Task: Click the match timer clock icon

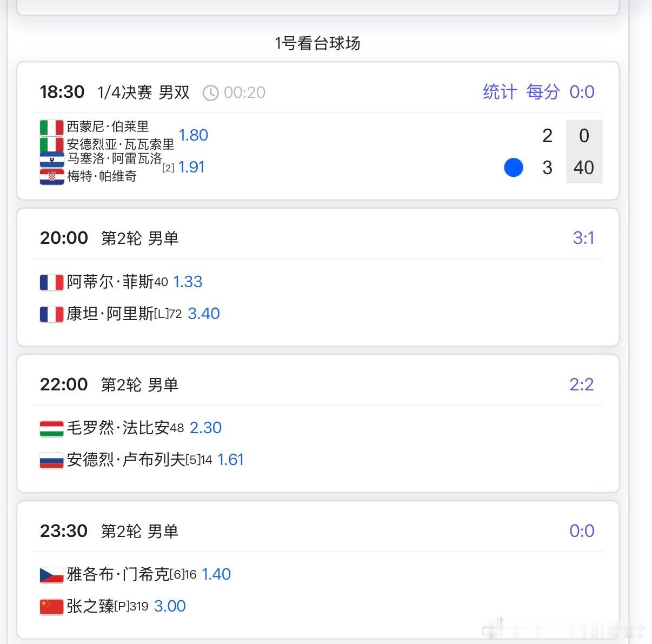Action: point(211,92)
